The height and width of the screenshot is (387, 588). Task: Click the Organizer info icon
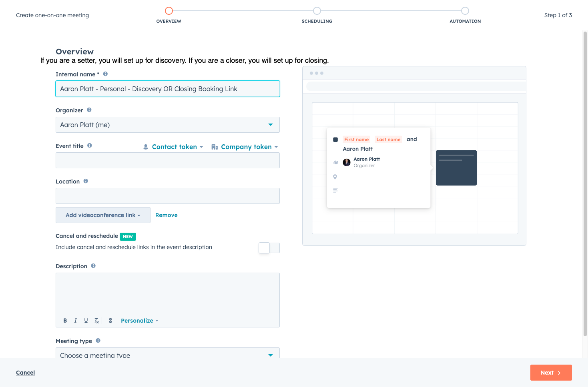click(89, 110)
